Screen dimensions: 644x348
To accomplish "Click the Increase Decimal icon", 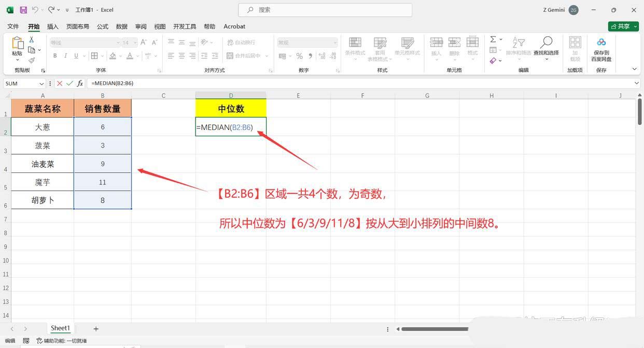I will [x=321, y=56].
